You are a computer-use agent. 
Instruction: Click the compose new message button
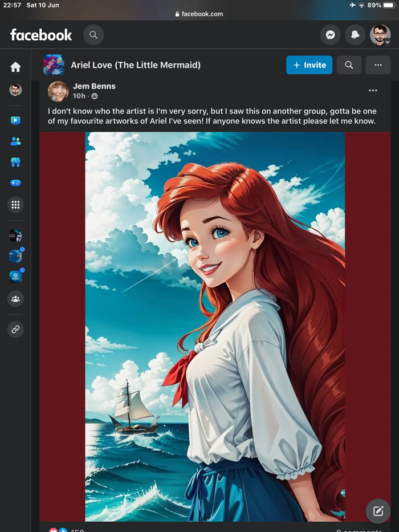point(378,511)
